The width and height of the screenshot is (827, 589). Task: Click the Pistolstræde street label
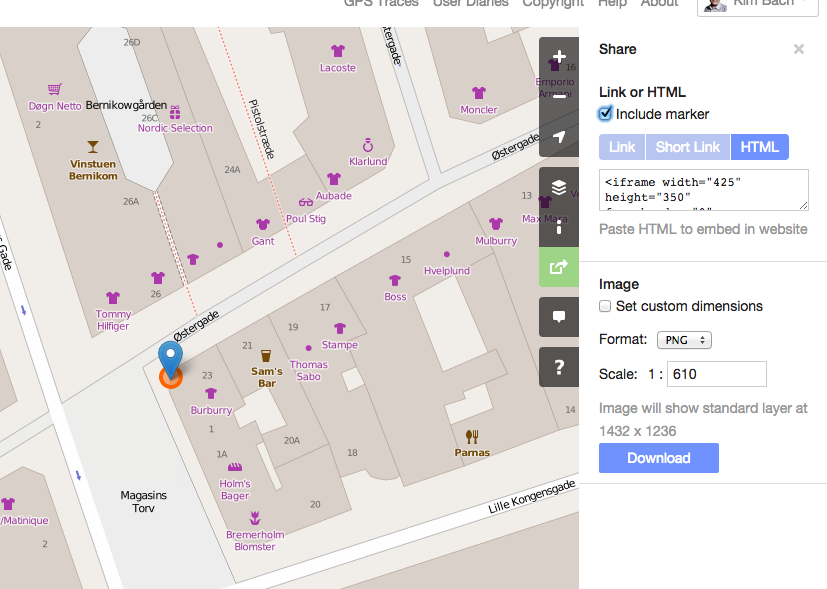pyautogui.click(x=262, y=129)
